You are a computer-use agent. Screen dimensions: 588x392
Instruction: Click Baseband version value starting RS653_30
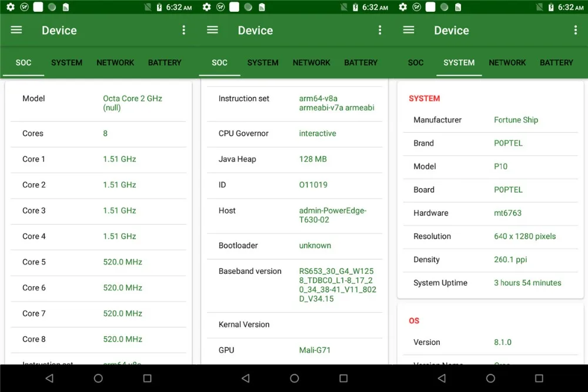pyautogui.click(x=338, y=285)
